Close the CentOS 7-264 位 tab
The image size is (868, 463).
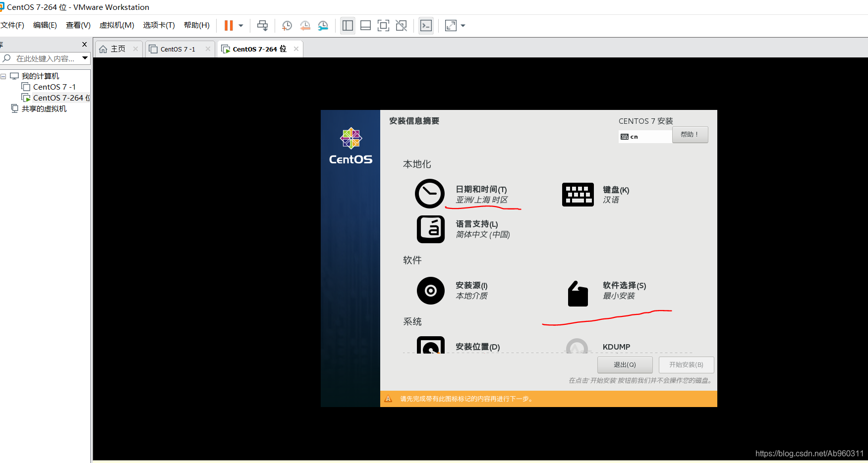(296, 49)
